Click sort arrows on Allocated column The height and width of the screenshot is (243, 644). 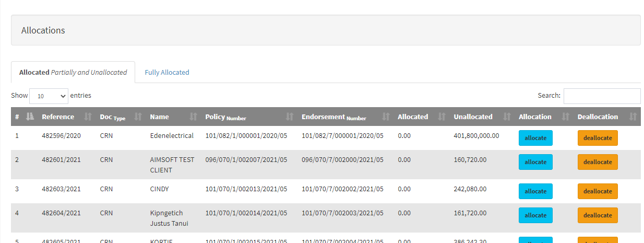coord(442,117)
